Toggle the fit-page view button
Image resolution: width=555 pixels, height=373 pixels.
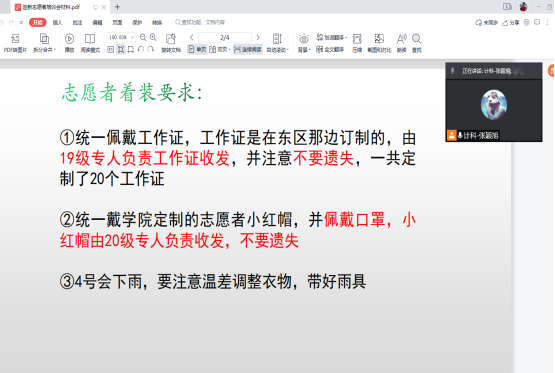click(x=121, y=50)
